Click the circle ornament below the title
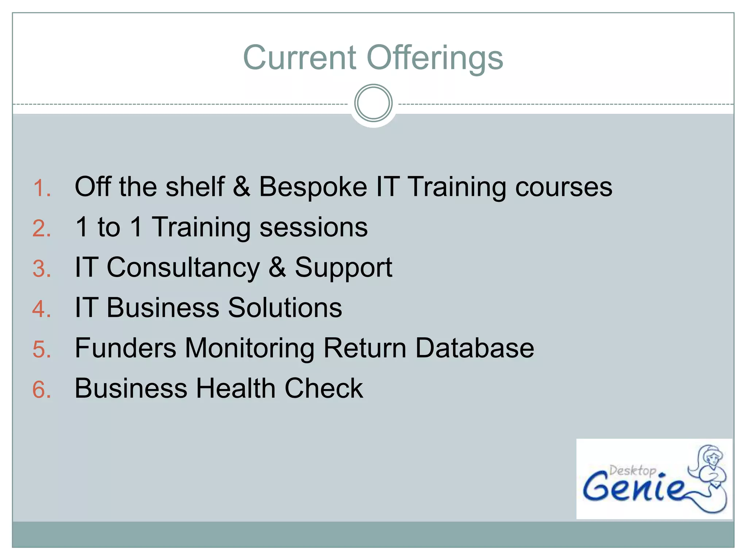The height and width of the screenshot is (560, 747). (373, 103)
